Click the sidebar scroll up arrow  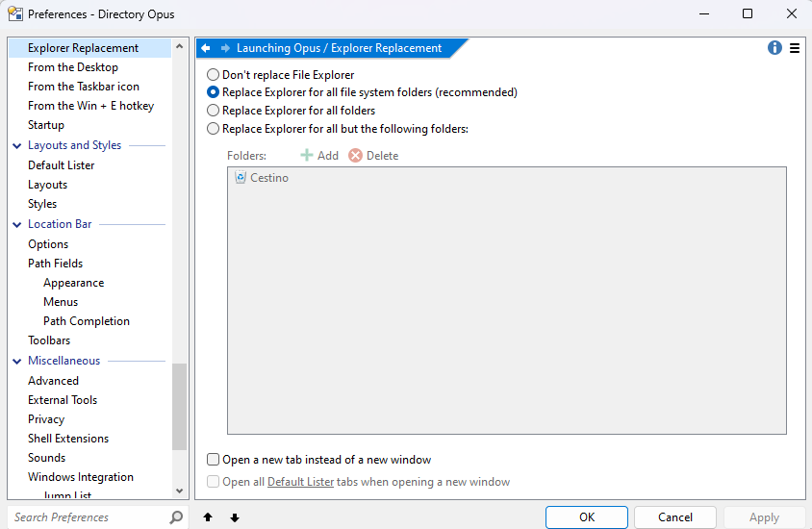click(179, 46)
